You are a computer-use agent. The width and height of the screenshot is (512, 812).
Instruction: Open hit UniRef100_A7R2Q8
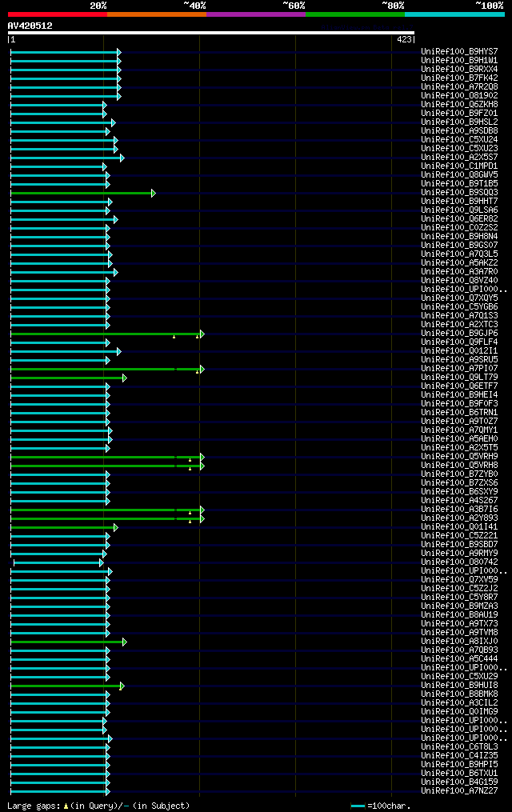pyautogui.click(x=459, y=87)
